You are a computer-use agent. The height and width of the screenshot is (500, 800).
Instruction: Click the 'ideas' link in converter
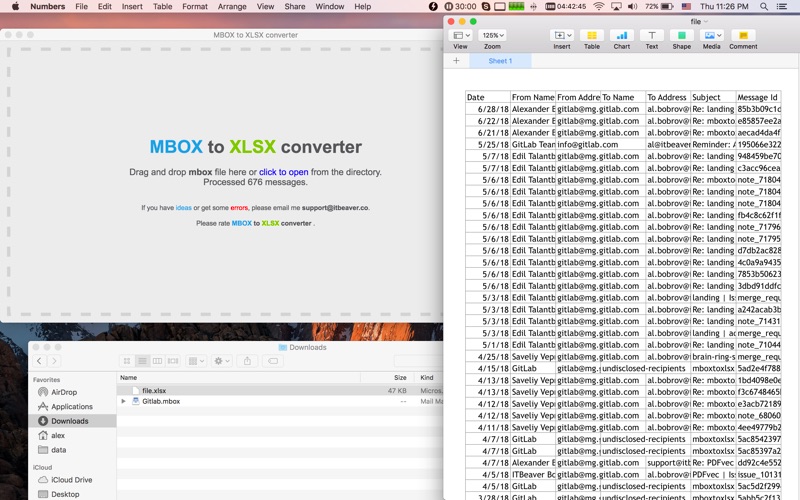click(184, 208)
